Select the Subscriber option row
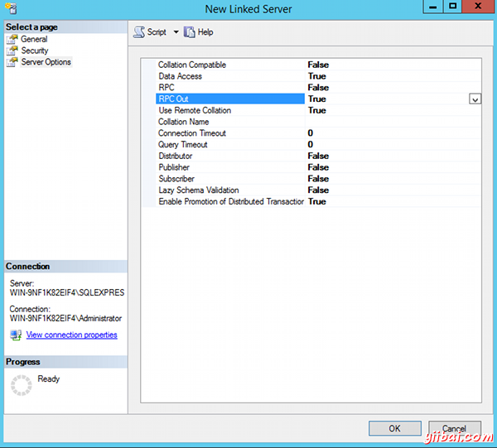 click(311, 179)
